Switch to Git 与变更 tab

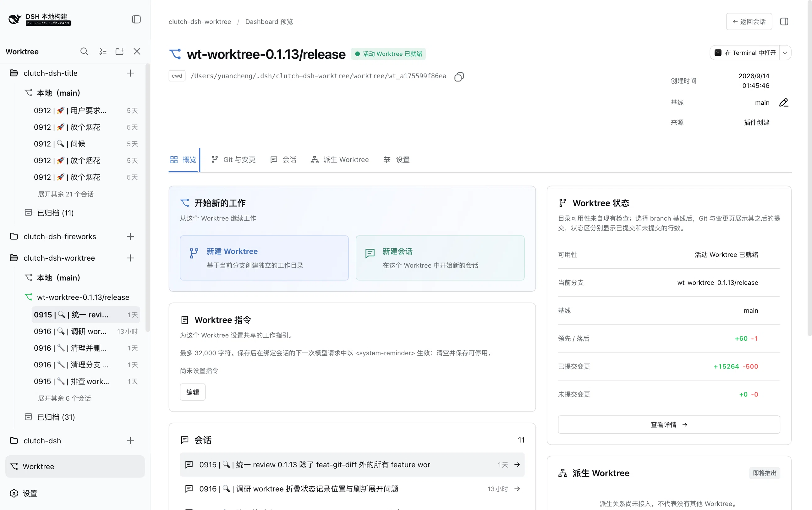pyautogui.click(x=233, y=160)
